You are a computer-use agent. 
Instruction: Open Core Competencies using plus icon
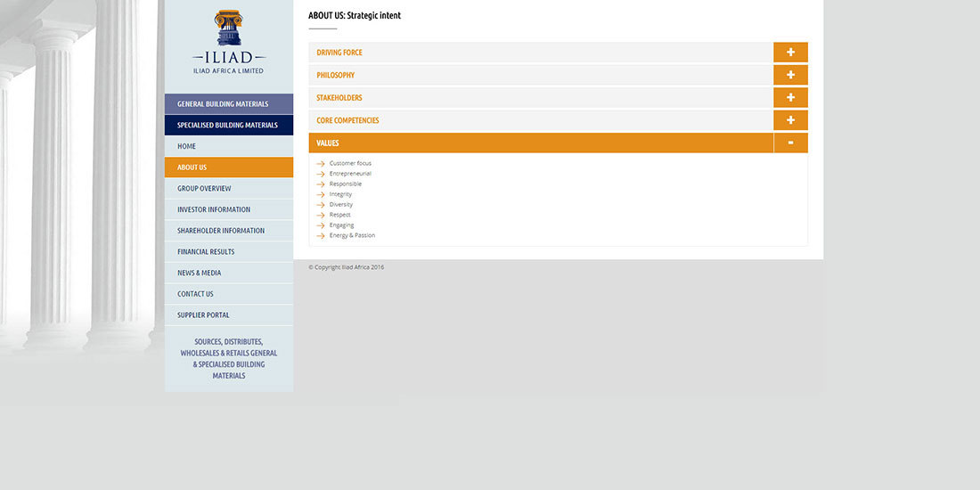(790, 120)
